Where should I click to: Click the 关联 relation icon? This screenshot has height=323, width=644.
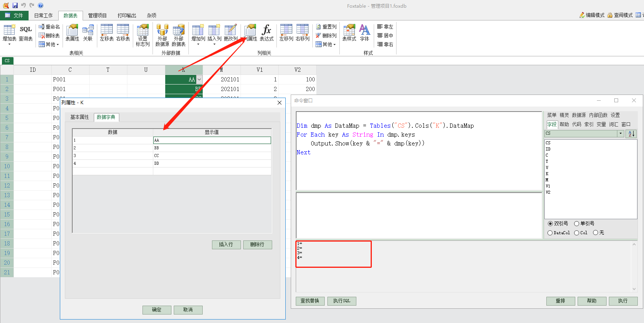point(88,33)
